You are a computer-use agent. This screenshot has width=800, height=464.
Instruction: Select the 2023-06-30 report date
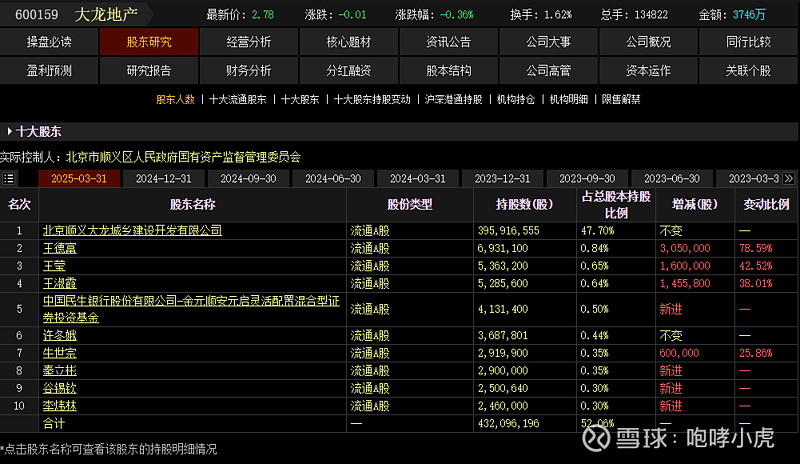(x=672, y=179)
